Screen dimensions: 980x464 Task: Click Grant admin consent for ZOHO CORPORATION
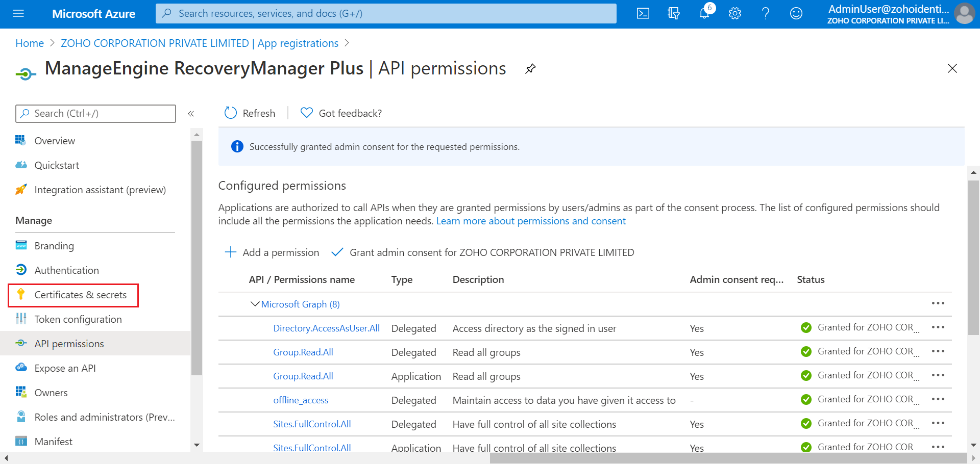point(483,252)
